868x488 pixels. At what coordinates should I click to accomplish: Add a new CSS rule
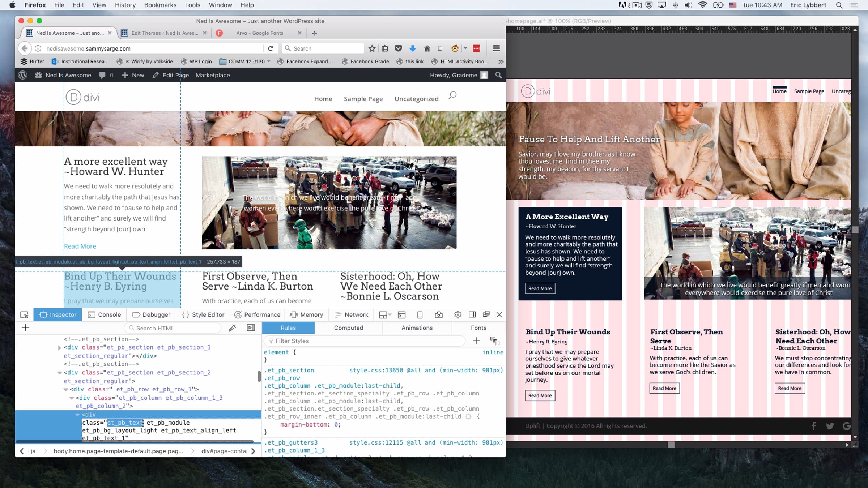pyautogui.click(x=476, y=341)
